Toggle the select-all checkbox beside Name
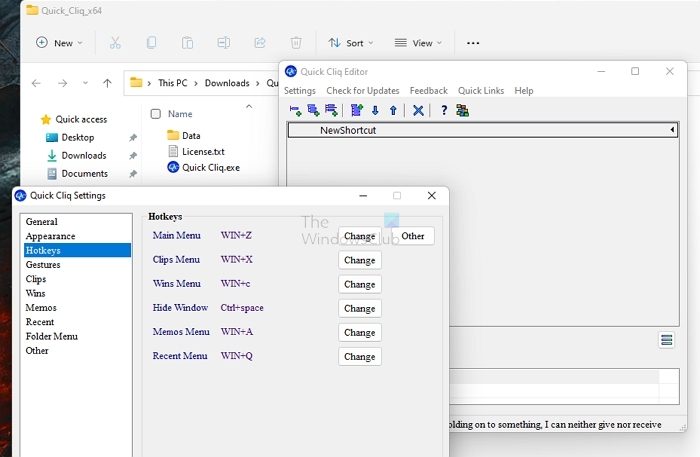This screenshot has width=700, height=457. [x=156, y=114]
